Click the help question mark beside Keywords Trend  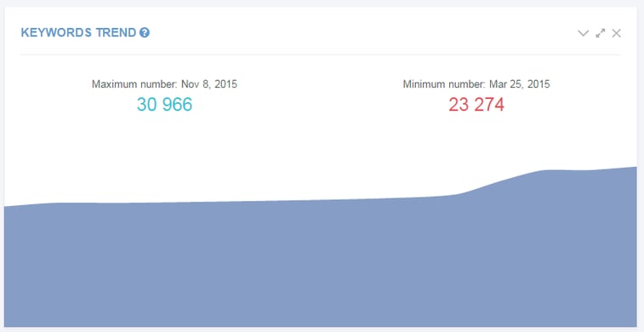(144, 32)
